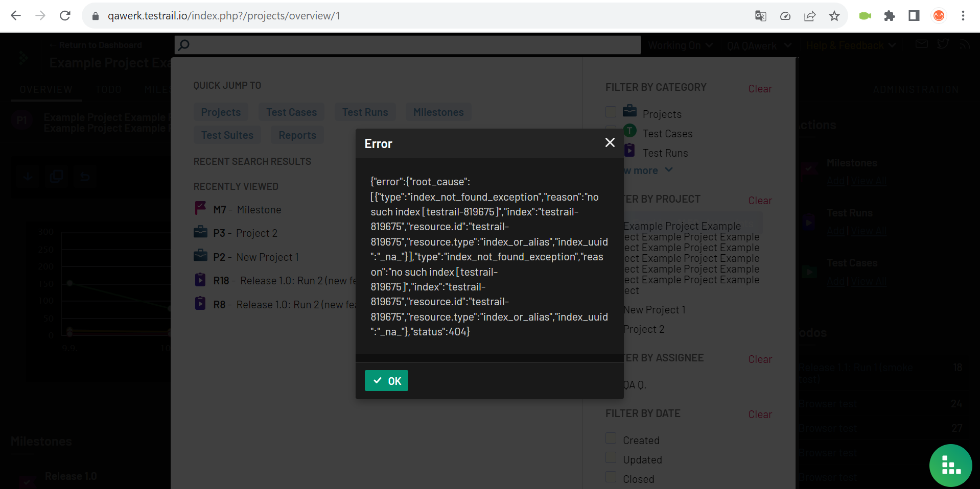Viewport: 980px width, 489px height.
Task: Click the browser back arrow
Action: point(16,16)
